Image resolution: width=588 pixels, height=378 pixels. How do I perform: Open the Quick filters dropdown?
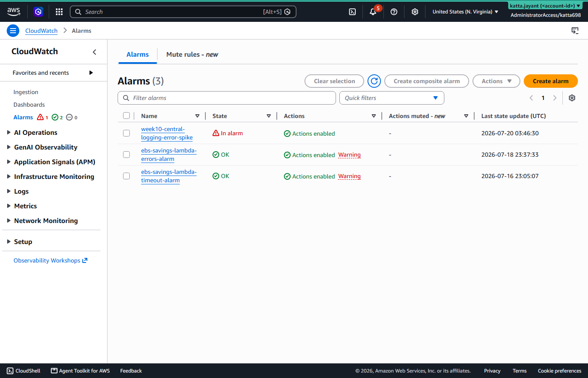[392, 98]
